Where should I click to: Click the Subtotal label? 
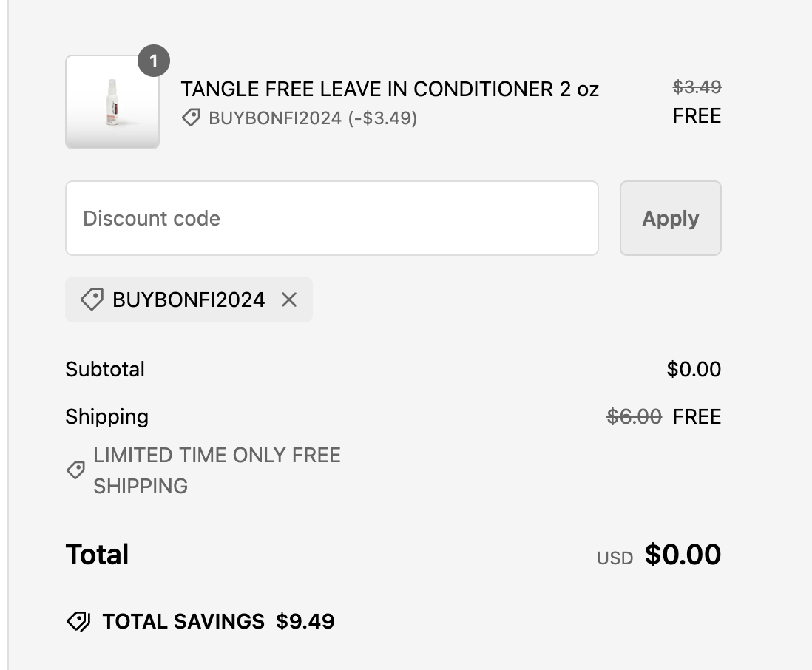tap(105, 369)
